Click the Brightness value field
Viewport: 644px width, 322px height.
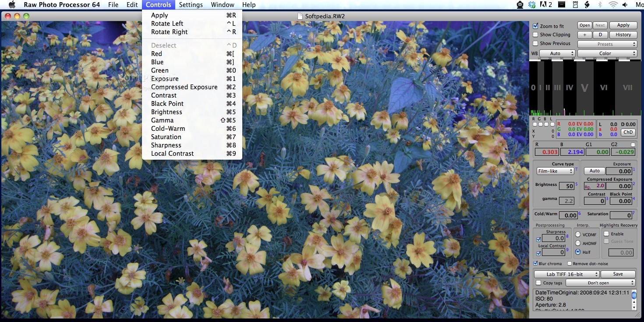(x=567, y=186)
